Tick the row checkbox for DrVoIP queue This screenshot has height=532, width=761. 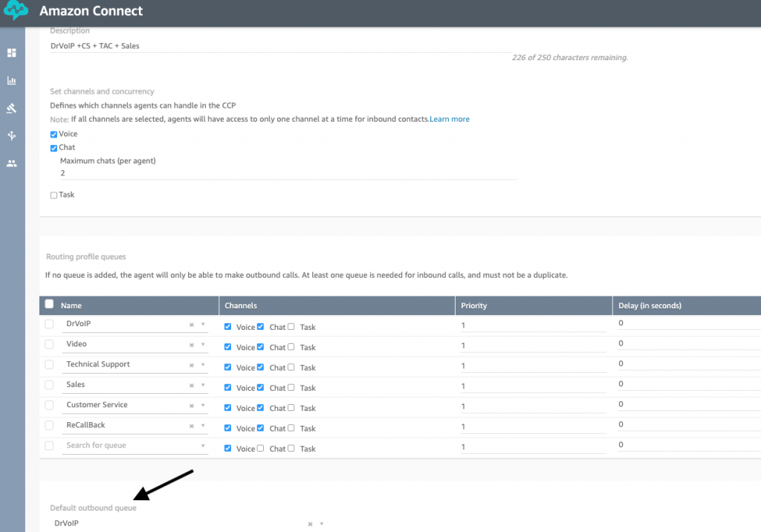(49, 324)
